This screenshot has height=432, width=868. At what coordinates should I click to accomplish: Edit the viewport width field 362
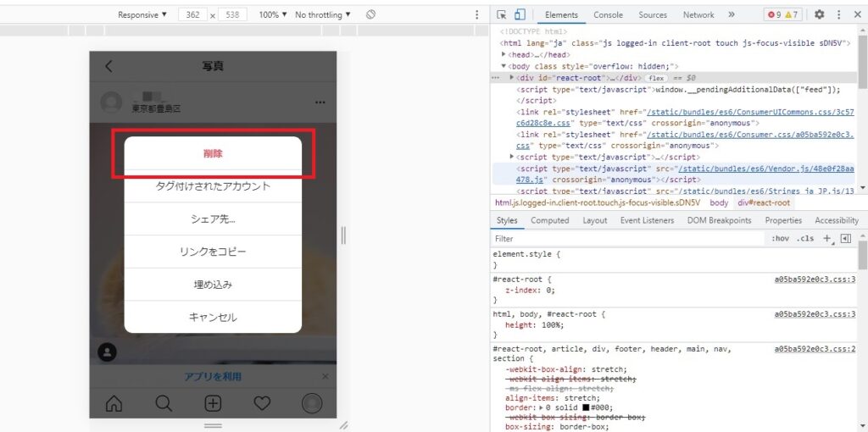pos(192,15)
